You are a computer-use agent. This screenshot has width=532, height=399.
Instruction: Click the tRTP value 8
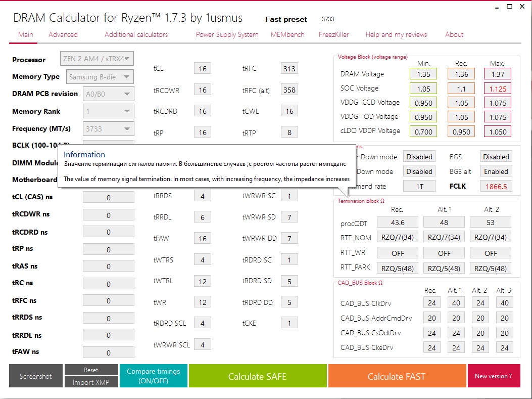click(289, 132)
